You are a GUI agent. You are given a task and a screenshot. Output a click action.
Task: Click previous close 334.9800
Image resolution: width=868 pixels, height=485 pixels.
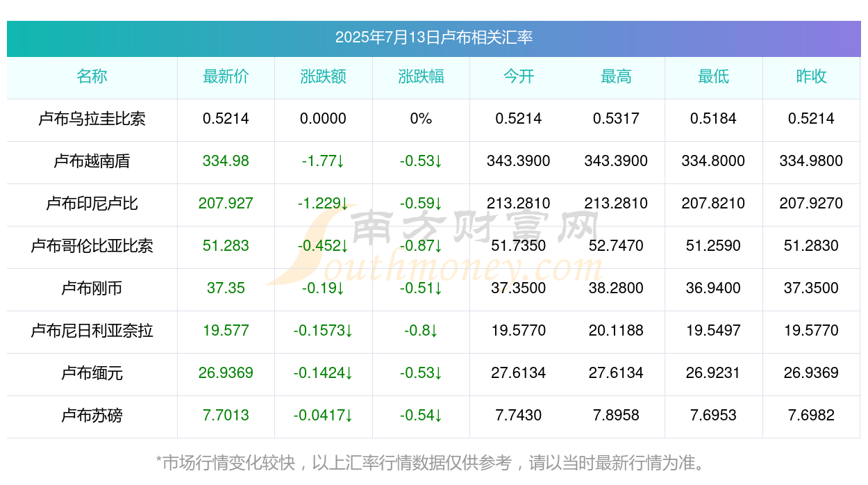coord(811,161)
